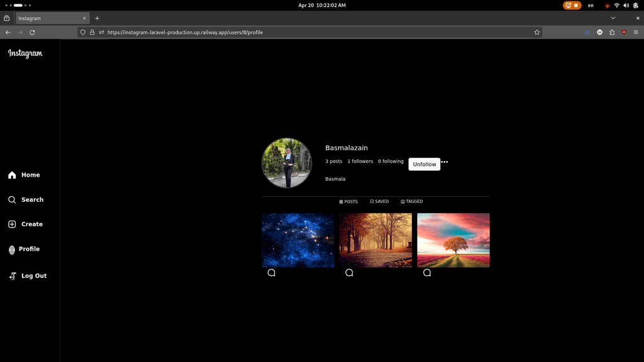Open comments on the autumn forest post
Screen dimensions: 644x362
tap(349, 273)
